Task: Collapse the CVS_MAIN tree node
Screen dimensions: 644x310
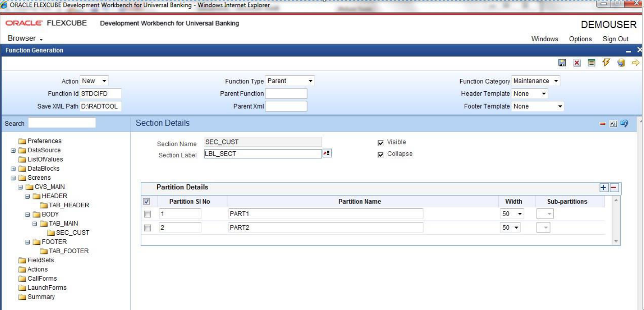Action: [20, 187]
